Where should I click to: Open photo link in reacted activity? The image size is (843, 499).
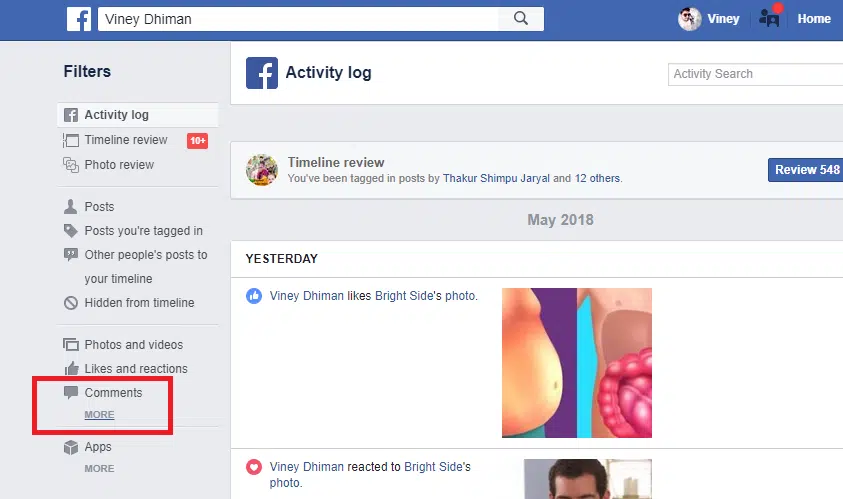pos(285,483)
